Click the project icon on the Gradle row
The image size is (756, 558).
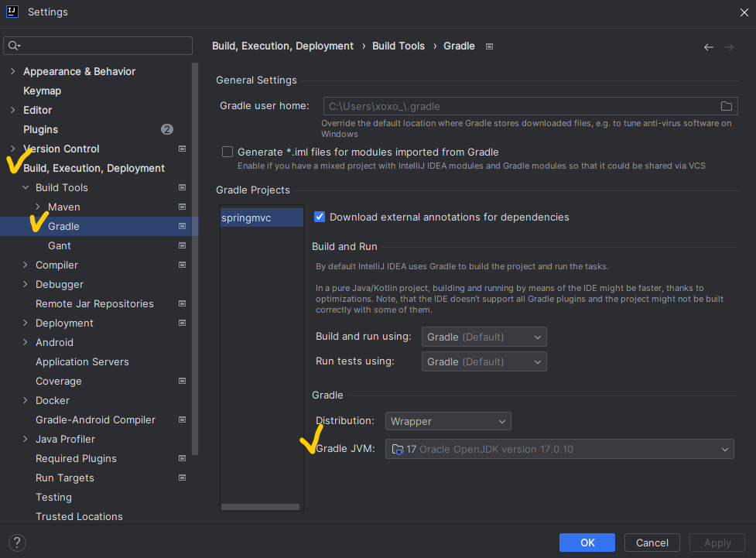pos(183,226)
